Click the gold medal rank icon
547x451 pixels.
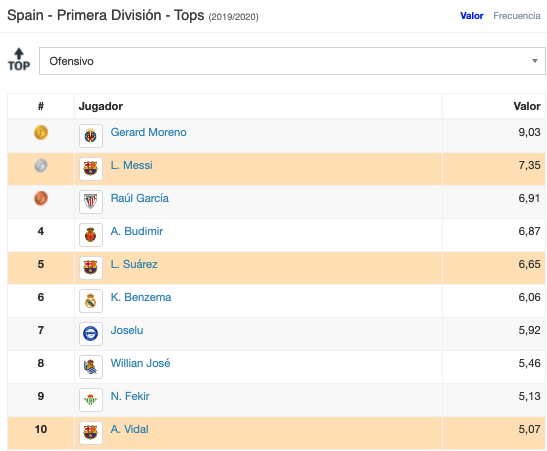point(41,133)
